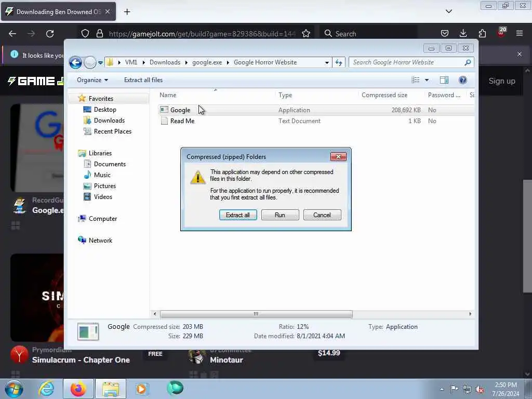Open Music library
The width and height of the screenshot is (532, 399).
point(102,175)
